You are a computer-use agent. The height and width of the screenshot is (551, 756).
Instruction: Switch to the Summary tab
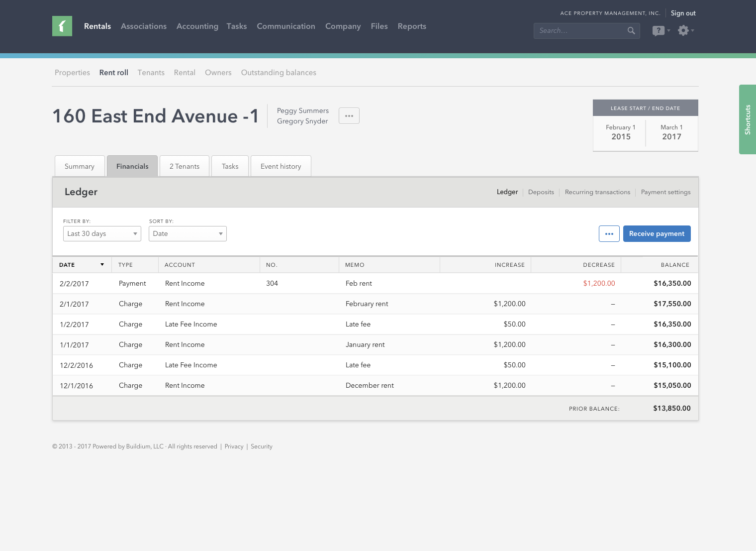[x=80, y=166]
